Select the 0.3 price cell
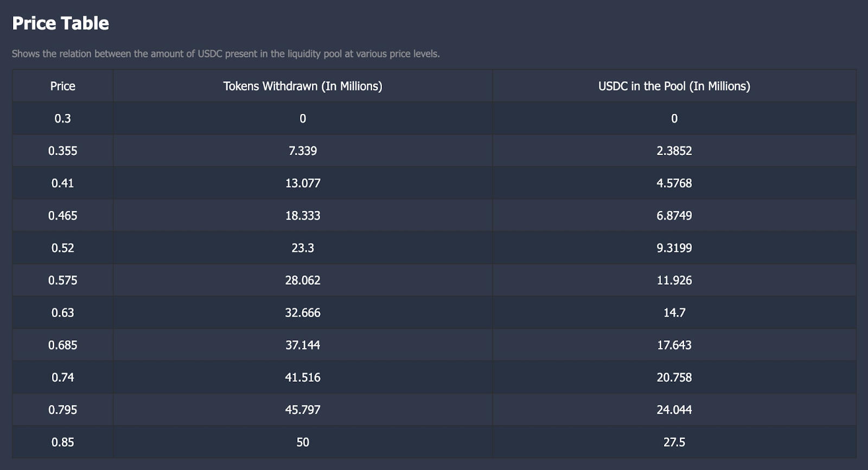868x470 pixels. [63, 118]
